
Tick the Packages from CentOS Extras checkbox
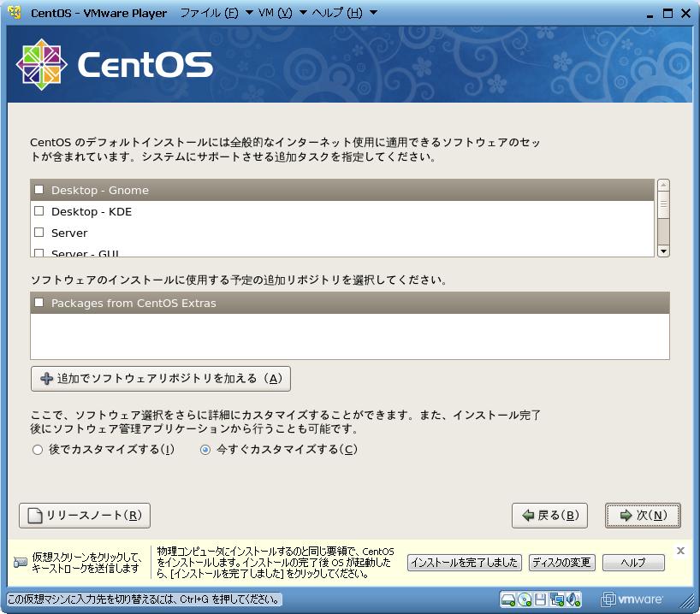point(39,303)
